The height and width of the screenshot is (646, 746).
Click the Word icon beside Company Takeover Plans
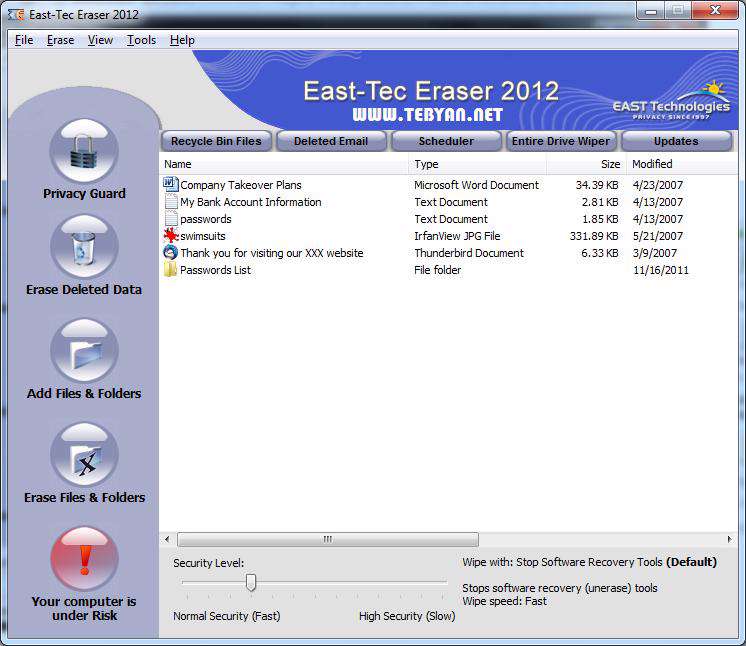[170, 184]
